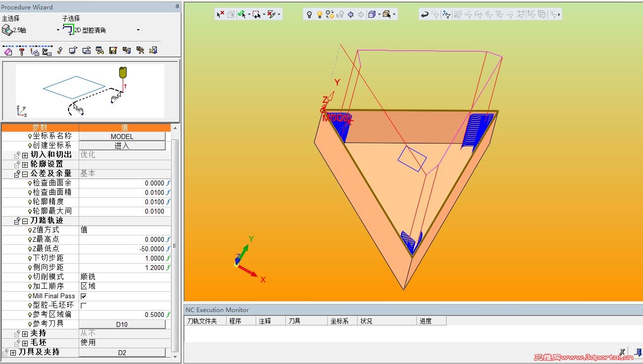The height and width of the screenshot is (364, 643).
Task: Click the bulb preview icon in wizard toolbar
Action: (60, 50)
